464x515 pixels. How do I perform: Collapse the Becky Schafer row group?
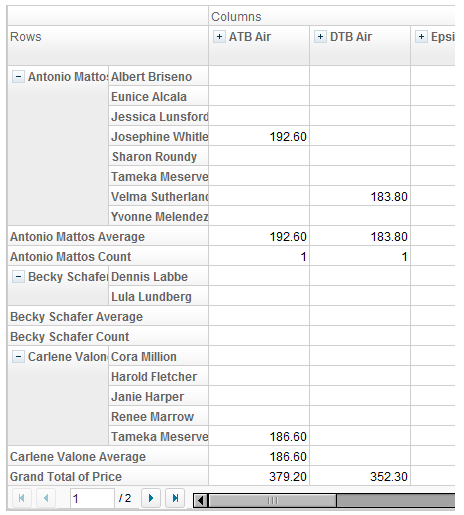pyautogui.click(x=18, y=277)
